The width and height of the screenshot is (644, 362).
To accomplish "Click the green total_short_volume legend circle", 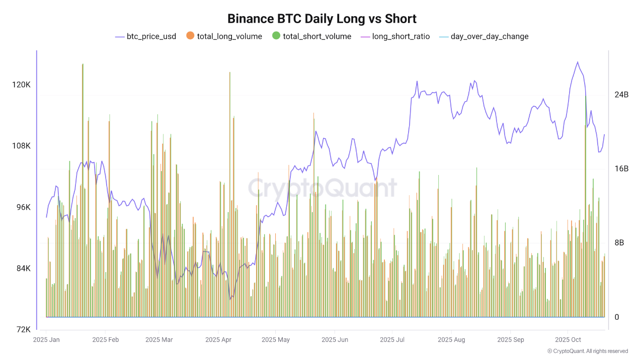I will (276, 36).
